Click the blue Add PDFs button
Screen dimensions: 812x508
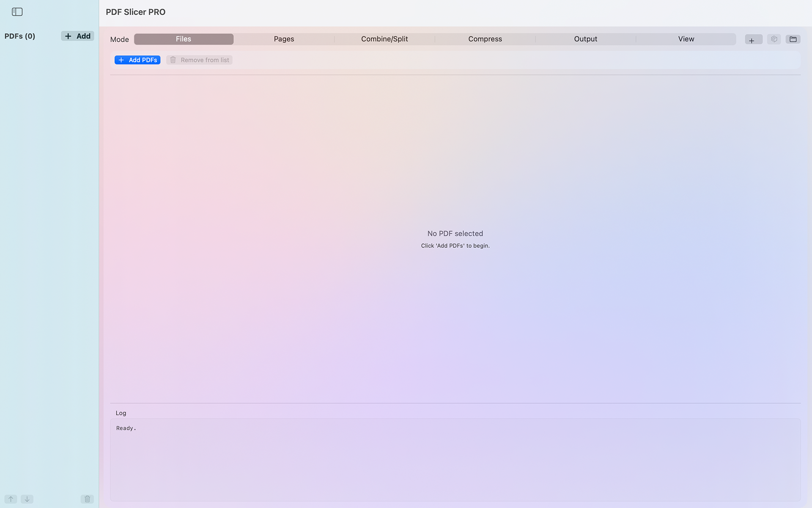coord(137,60)
